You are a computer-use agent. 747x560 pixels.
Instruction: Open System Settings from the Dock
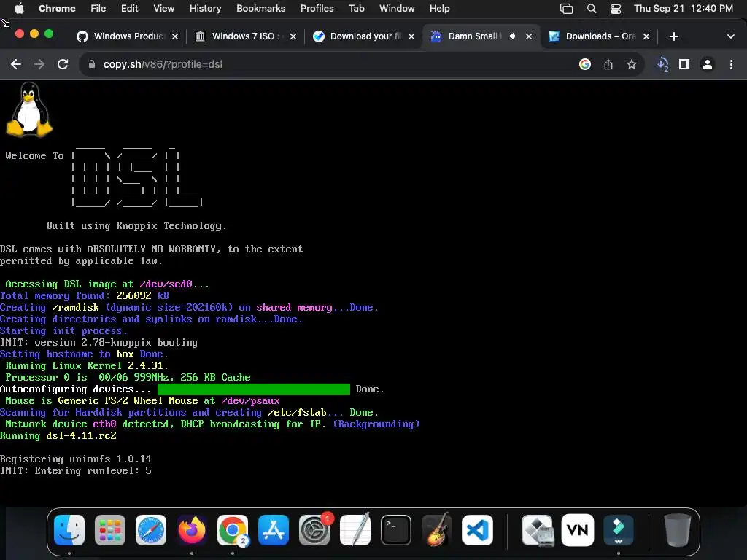tap(314, 530)
